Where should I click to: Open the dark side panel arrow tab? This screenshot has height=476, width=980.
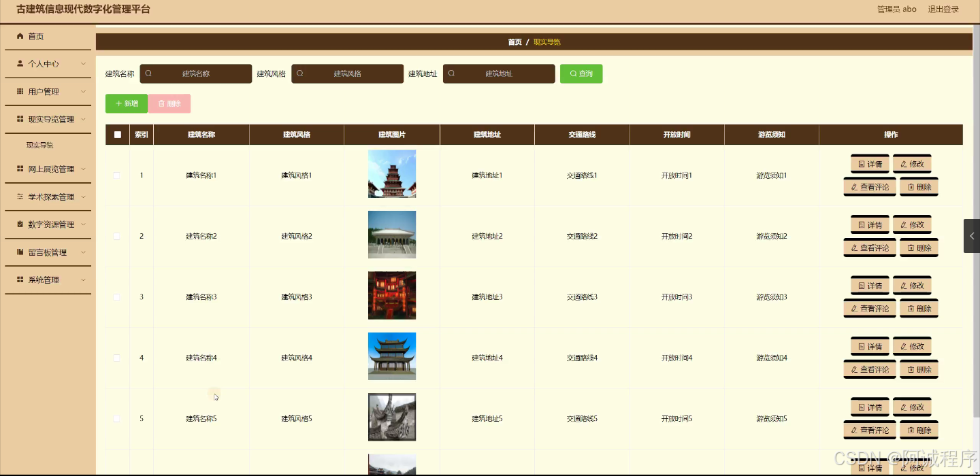[972, 236]
